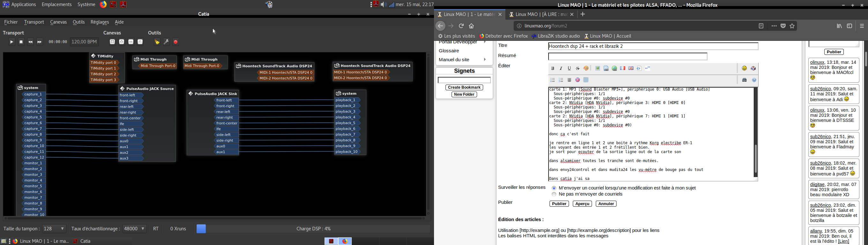868x245 pixels.
Task: Open the Firefox library menu
Action: [839, 26]
